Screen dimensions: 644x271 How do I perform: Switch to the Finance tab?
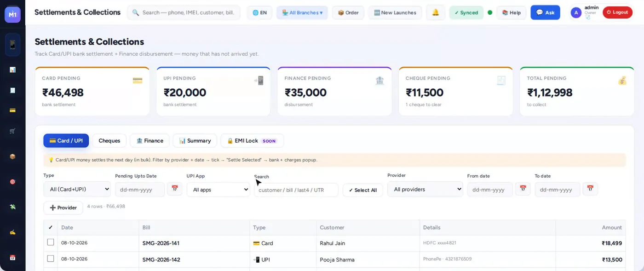[x=150, y=141]
